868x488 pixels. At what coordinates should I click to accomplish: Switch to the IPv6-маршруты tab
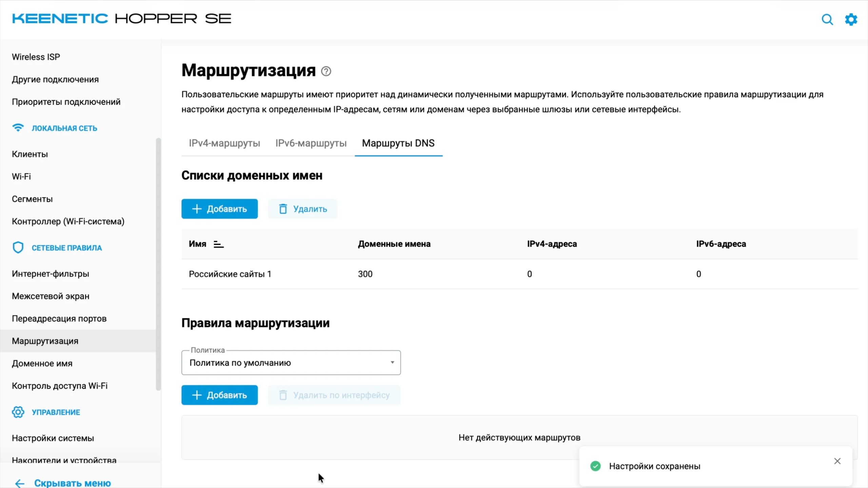[x=311, y=143]
